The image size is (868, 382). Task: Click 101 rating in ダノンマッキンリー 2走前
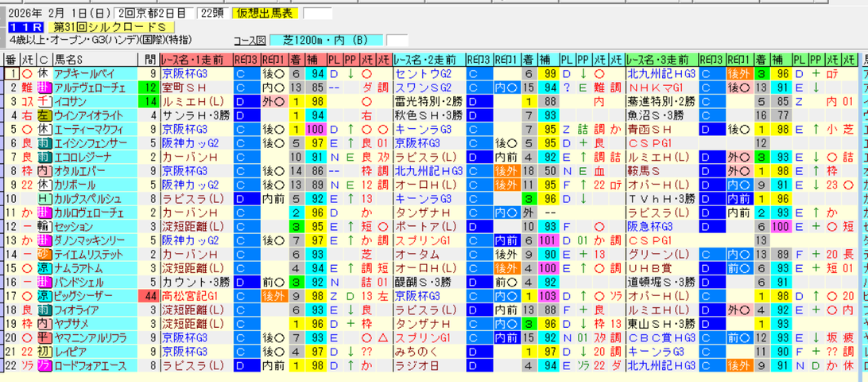[548, 240]
